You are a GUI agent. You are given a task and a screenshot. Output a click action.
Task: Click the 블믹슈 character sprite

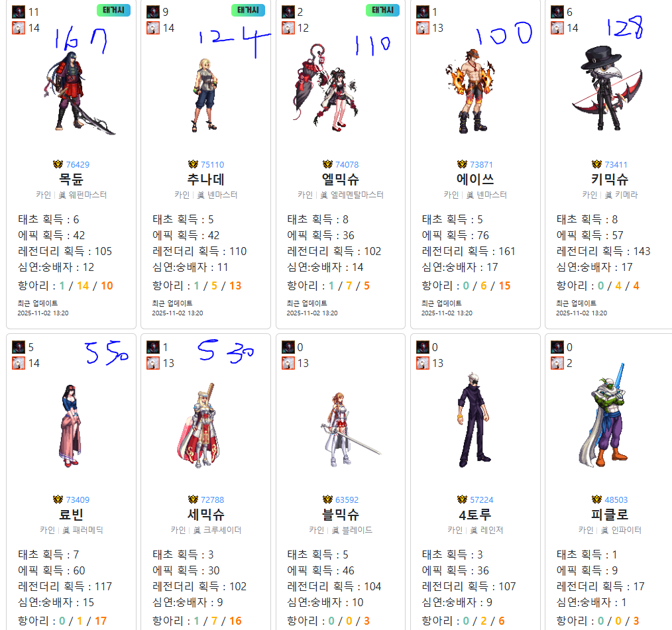349,429
